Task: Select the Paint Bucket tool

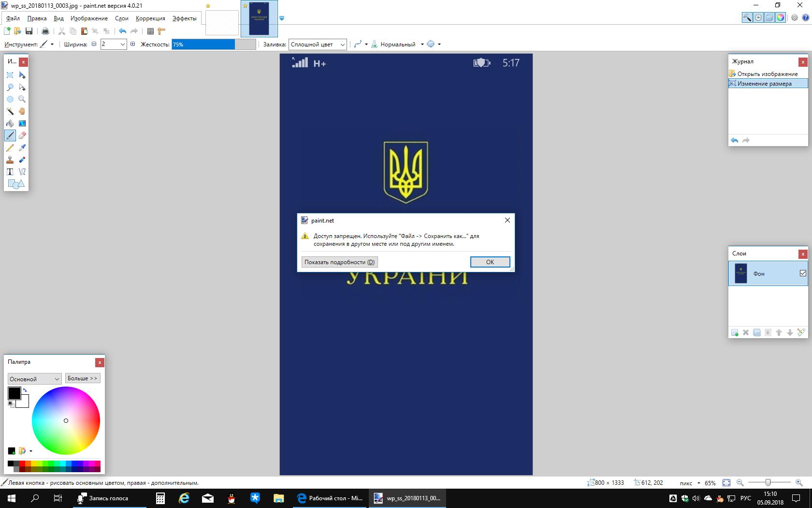Action: [10, 123]
